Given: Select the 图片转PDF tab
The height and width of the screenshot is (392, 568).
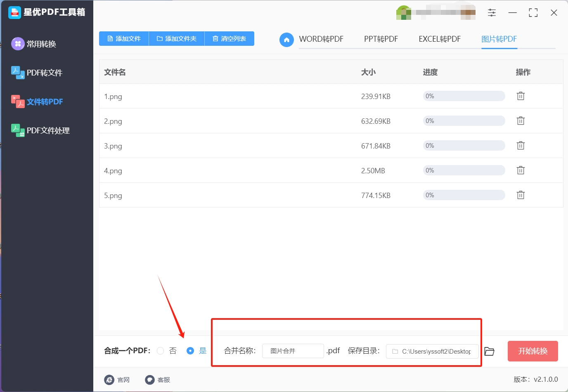Looking at the screenshot, I should tap(499, 39).
